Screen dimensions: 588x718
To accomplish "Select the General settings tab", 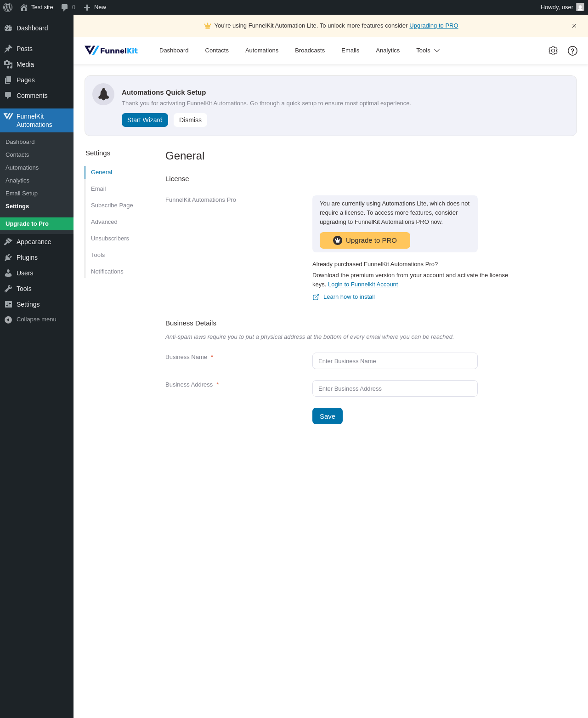I will click(x=102, y=172).
